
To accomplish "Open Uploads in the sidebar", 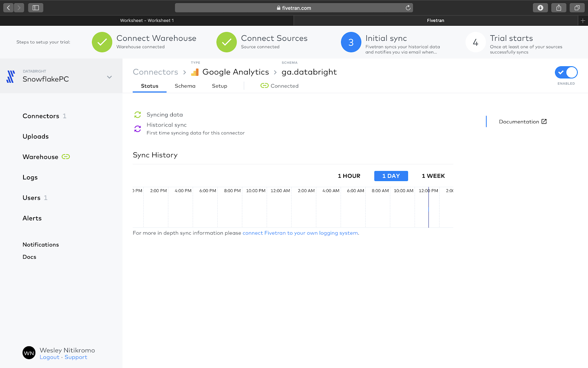I will tap(36, 137).
